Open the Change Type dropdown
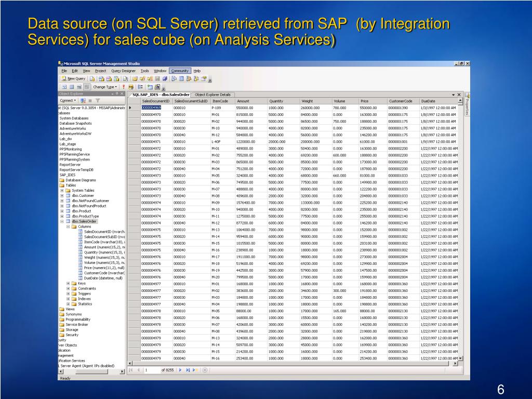Screen dimensions: 532x399 coord(105,87)
